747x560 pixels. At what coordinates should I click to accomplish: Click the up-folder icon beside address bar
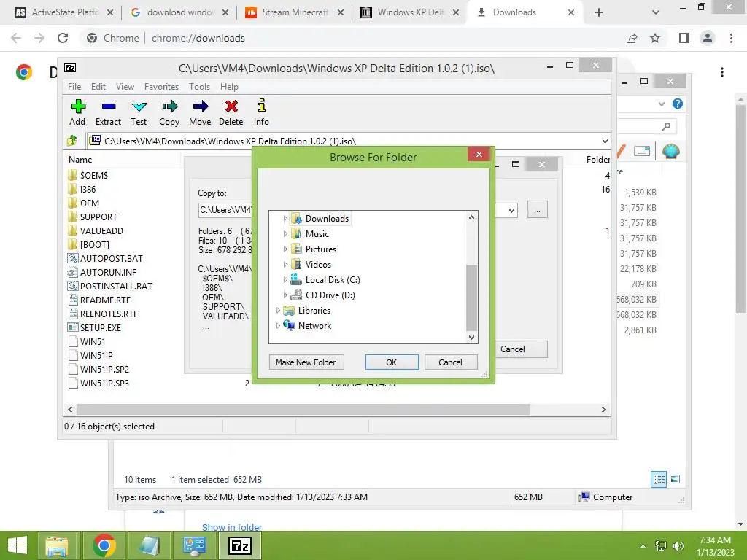pos(72,141)
